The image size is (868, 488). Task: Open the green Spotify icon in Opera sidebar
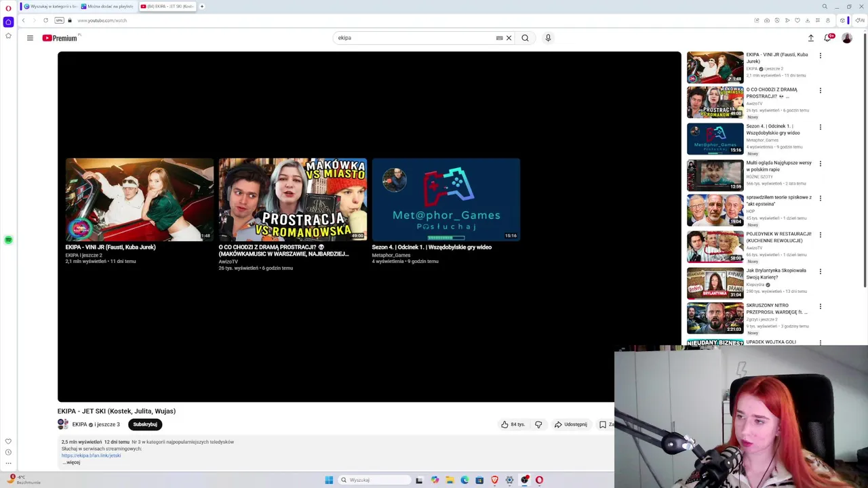pos(8,240)
